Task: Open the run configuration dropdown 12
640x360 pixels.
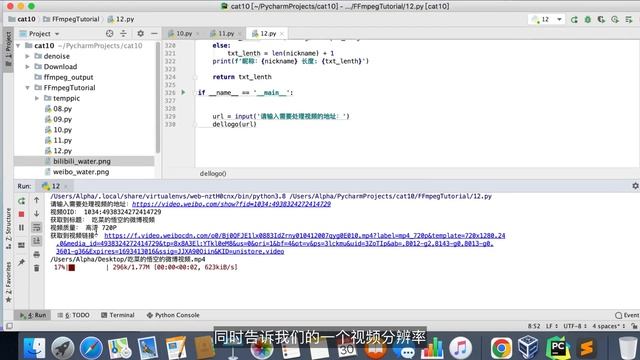Action: (547, 19)
